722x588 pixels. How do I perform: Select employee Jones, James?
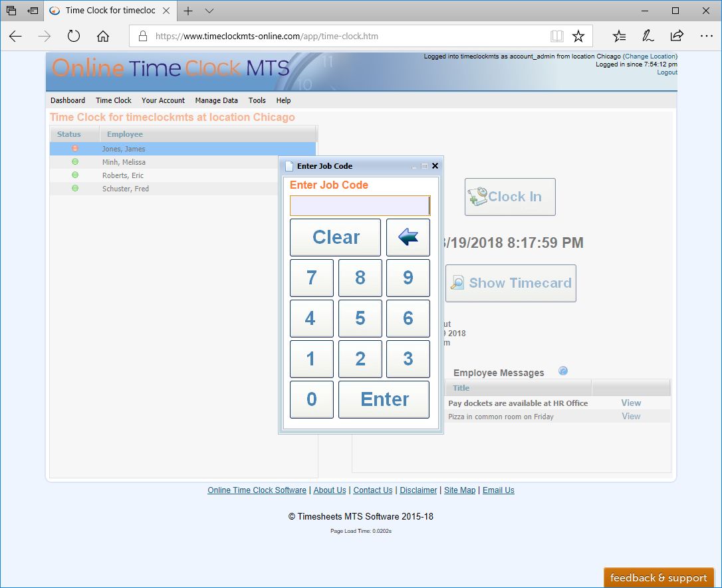(x=183, y=149)
